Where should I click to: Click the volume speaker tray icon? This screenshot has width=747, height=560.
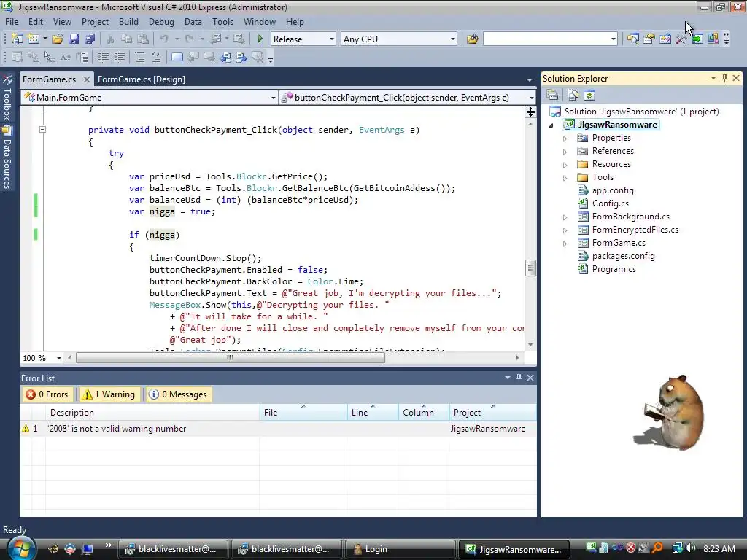692,548
